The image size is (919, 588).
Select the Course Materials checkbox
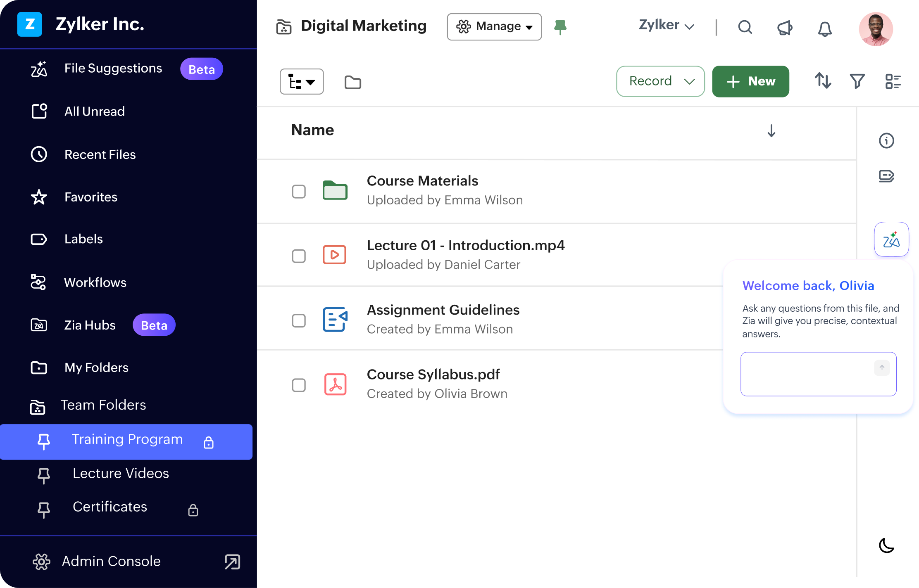[299, 192]
